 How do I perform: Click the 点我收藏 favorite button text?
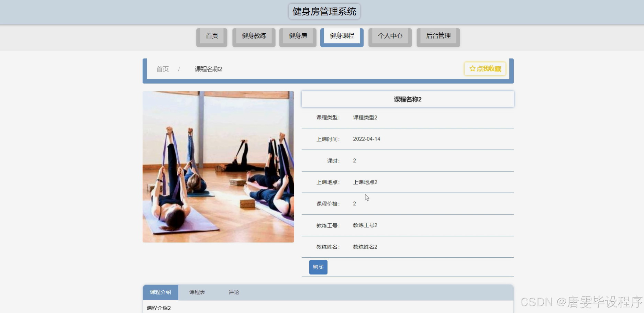(489, 69)
